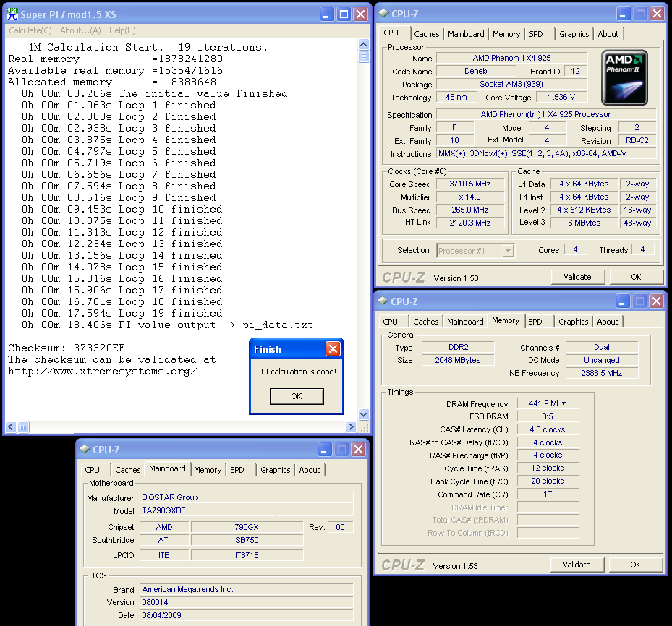
Task: Click the Super PI horizontal scrollbar right arrow
Action: pos(352,427)
